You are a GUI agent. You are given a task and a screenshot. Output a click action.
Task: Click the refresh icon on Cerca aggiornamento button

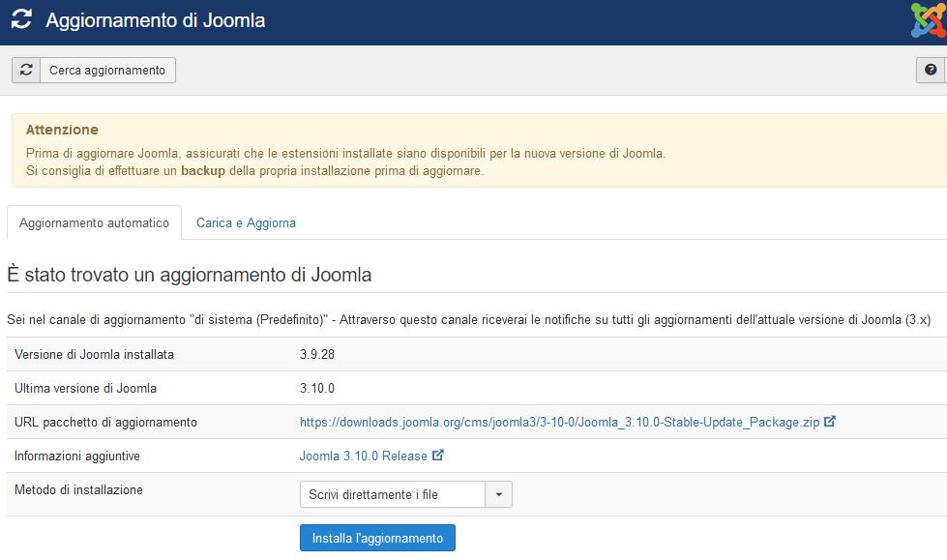[27, 70]
